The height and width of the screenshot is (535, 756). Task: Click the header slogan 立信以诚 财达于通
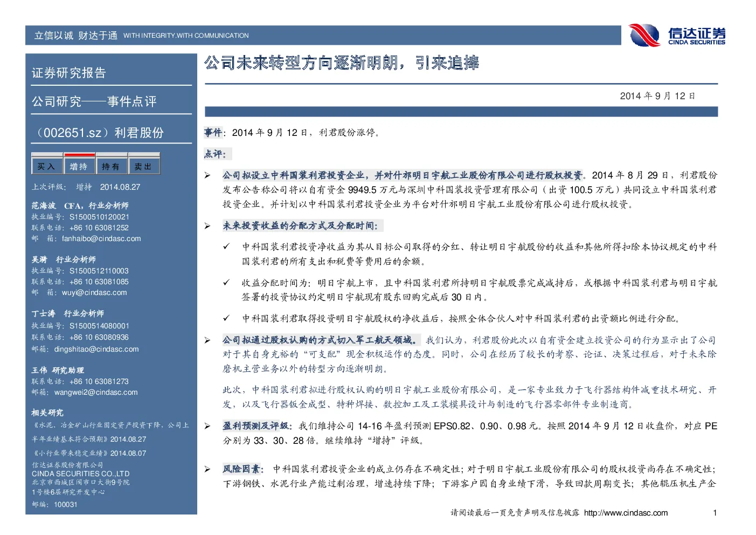75,36
